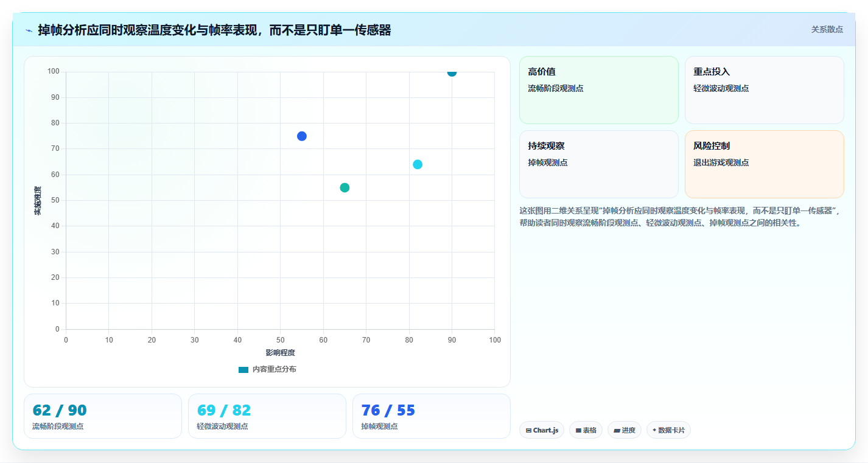
Task: Click the y-axis tick label 100
Action: pyautogui.click(x=54, y=72)
